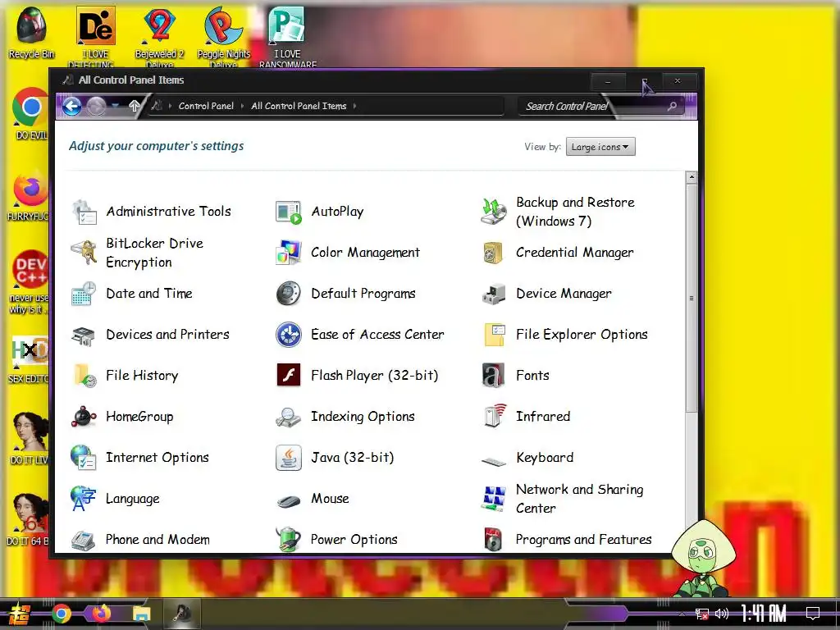Select the HxD editor desktop shortcut
840x630 pixels.
pos(30,359)
